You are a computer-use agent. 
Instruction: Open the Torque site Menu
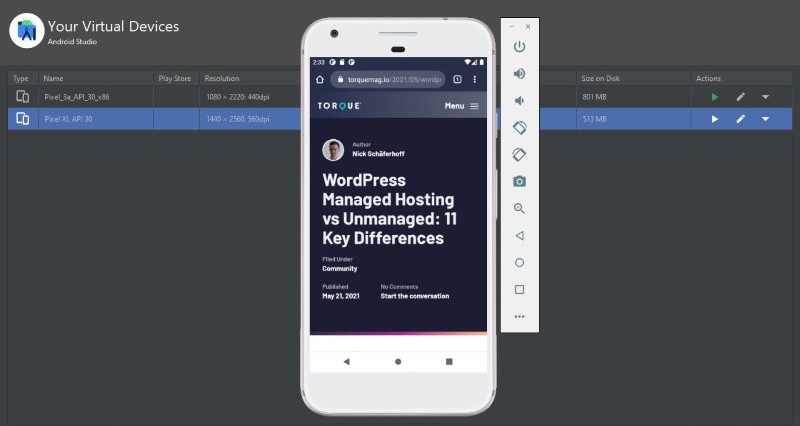[461, 106]
